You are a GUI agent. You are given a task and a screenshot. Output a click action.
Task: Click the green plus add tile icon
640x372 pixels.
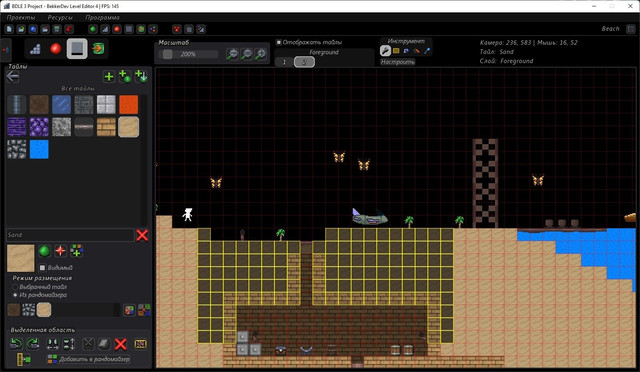point(109,77)
